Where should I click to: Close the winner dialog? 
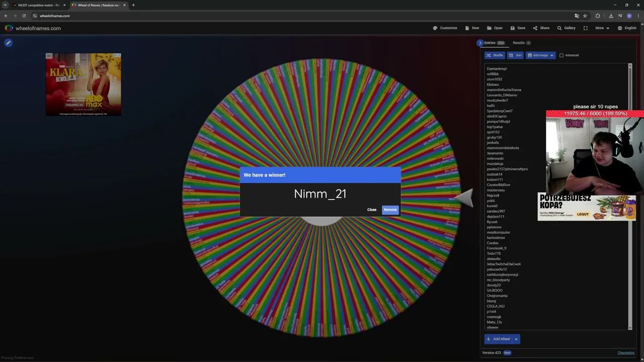[x=372, y=210]
